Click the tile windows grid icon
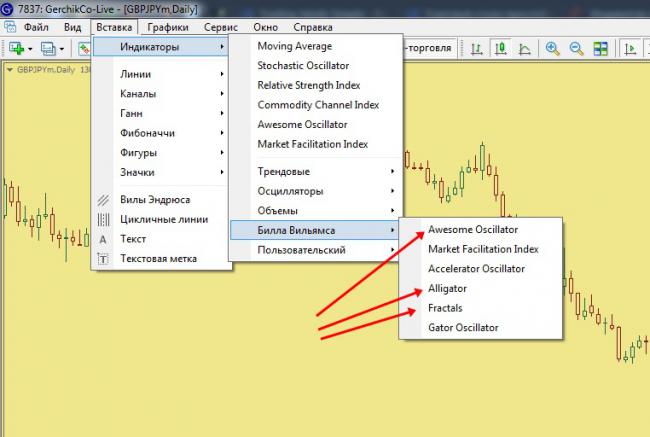 pyautogui.click(x=600, y=49)
